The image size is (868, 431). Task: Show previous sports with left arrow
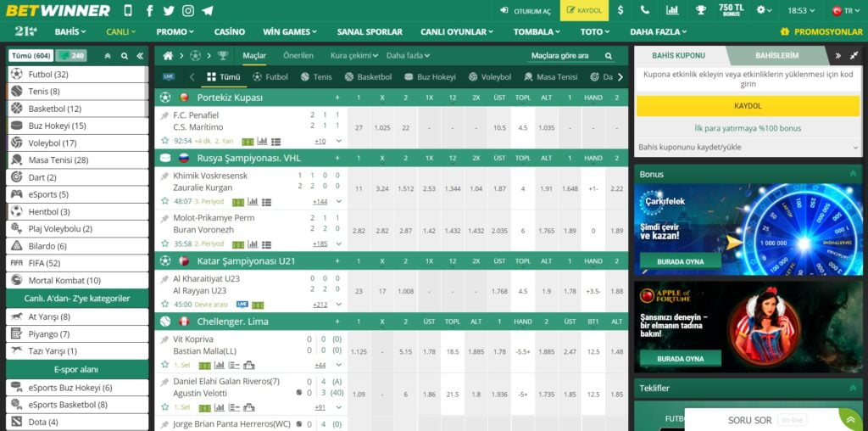tap(192, 77)
